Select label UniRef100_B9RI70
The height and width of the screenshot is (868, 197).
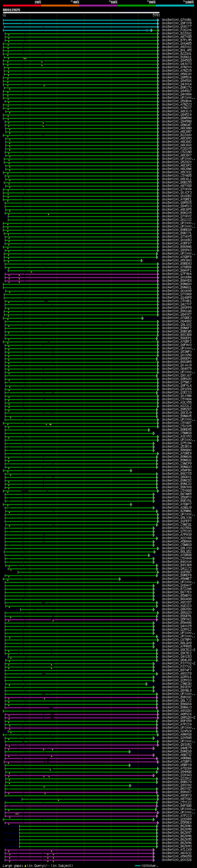click(x=176, y=88)
